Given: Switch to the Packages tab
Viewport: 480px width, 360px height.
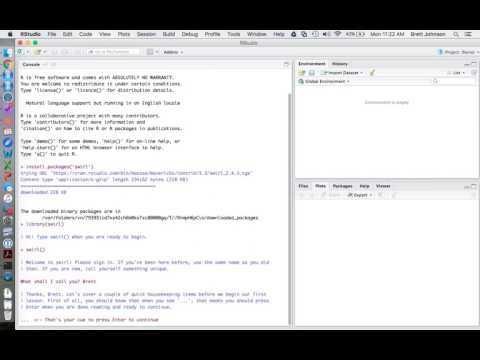Looking at the screenshot, I should coord(342,186).
